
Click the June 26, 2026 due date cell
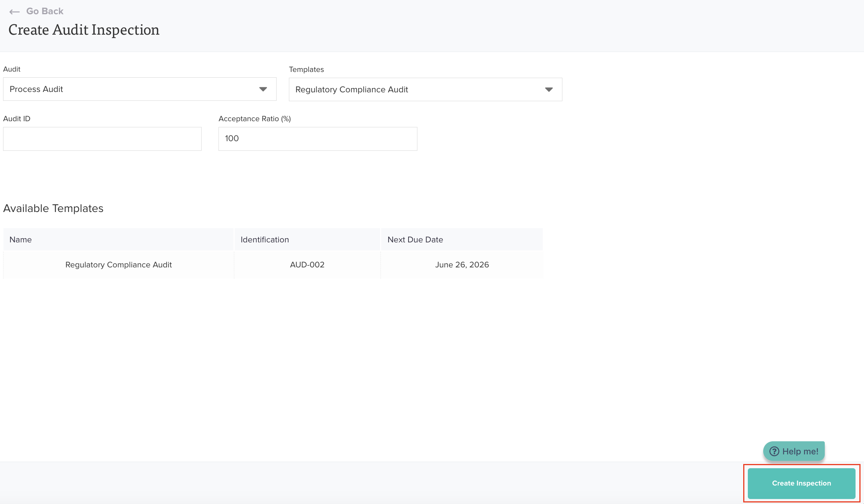[x=462, y=265]
